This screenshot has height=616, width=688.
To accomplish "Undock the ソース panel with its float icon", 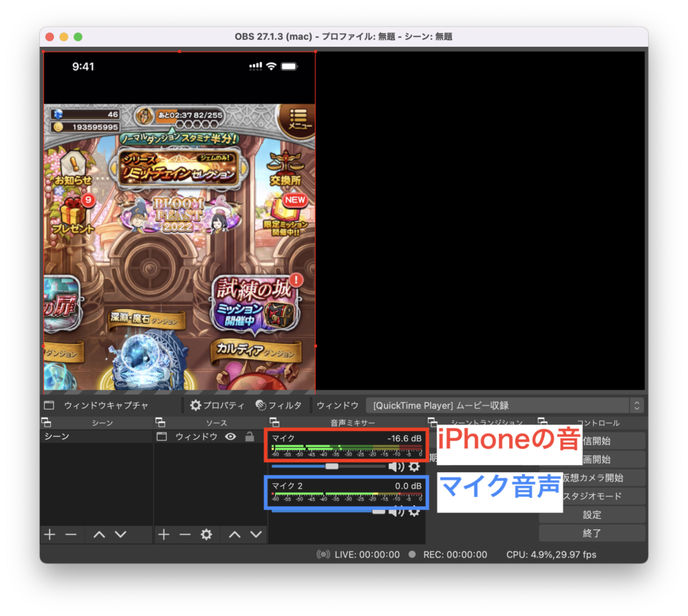I will [160, 423].
